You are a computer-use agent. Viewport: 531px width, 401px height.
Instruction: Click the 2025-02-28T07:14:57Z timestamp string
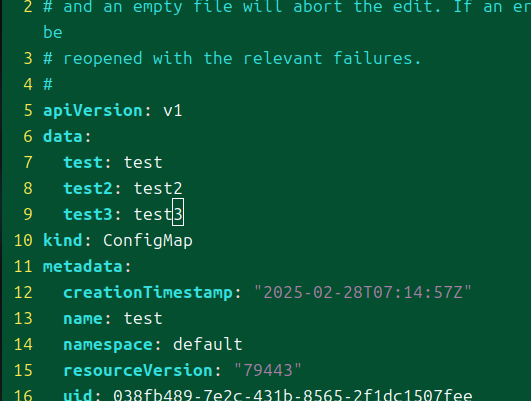point(363,292)
